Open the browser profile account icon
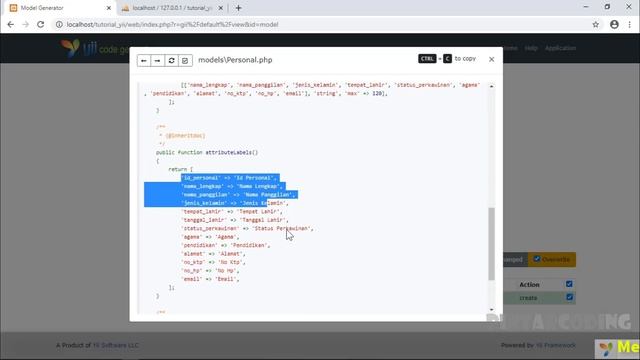Screen dimensions: 640x360 click(x=614, y=24)
